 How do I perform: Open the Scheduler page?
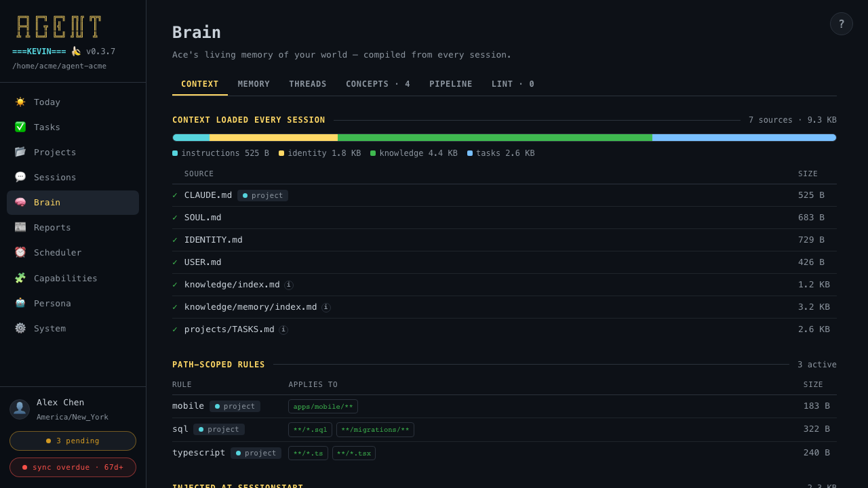73,252
